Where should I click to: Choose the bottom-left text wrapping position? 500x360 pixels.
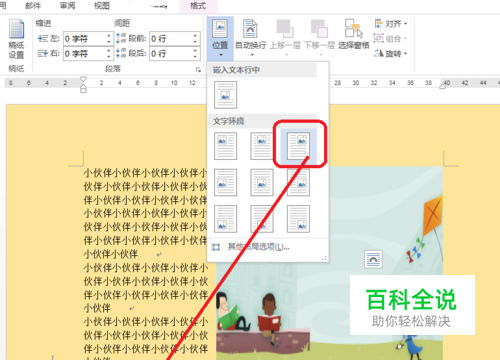click(x=226, y=219)
